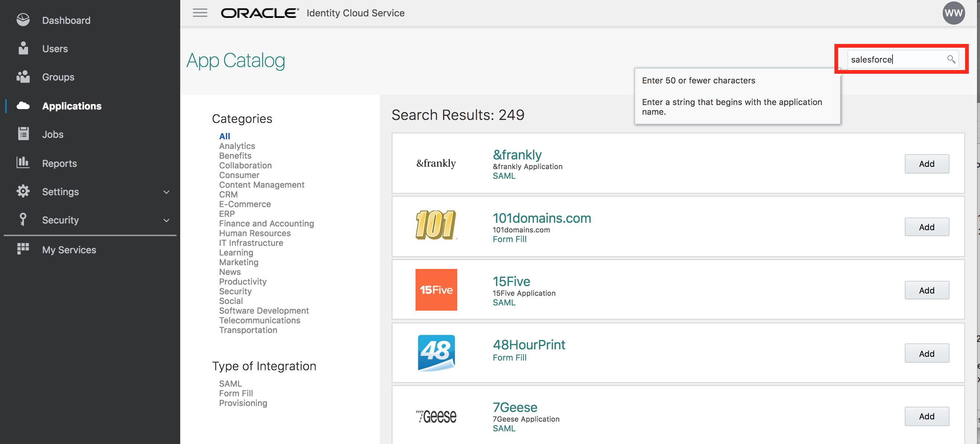The width and height of the screenshot is (980, 444).
Task: Click the My Services grid icon
Action: 23,249
